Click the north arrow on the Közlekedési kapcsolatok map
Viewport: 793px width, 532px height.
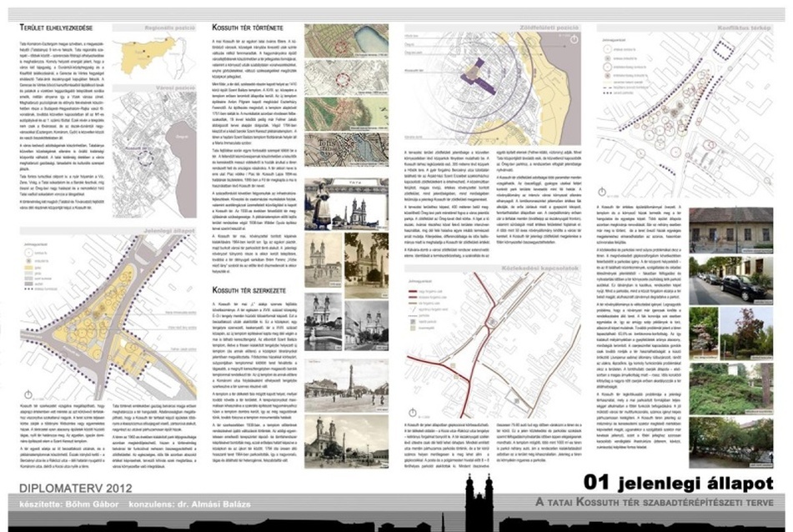click(x=412, y=413)
